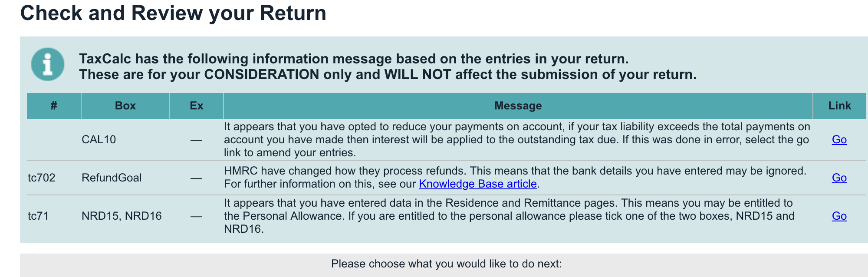
Task: Click the teal information icon
Action: pos(48,64)
